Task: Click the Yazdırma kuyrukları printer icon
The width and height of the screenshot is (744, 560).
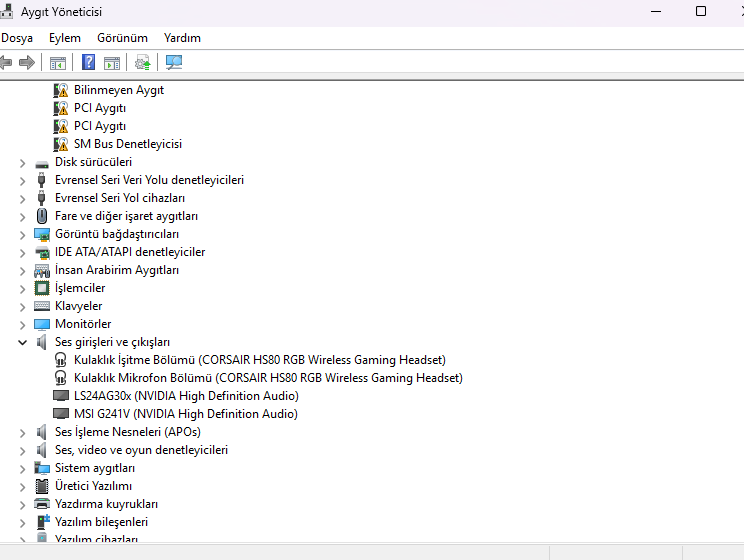Action: click(42, 504)
